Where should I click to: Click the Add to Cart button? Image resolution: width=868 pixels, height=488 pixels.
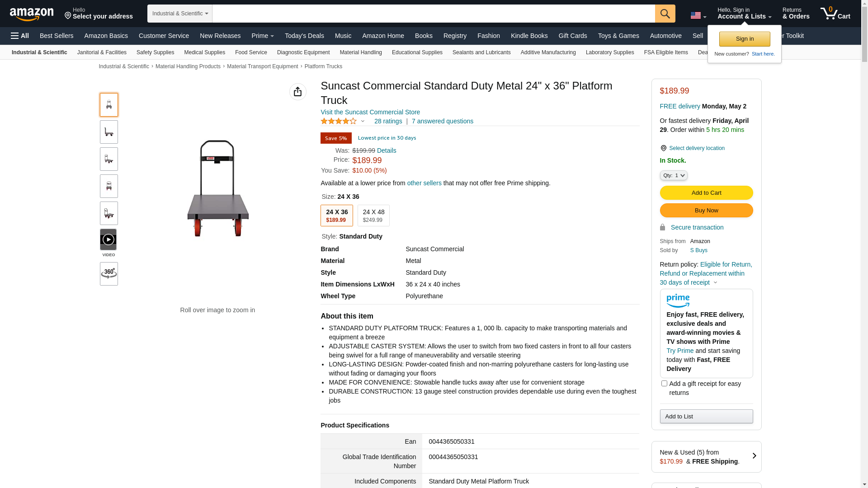point(706,193)
